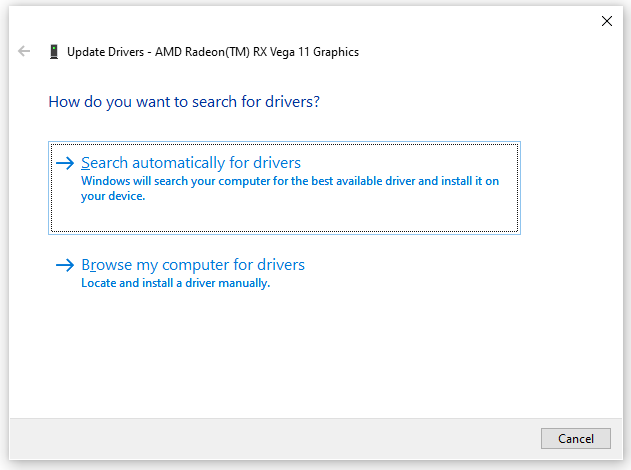
Task: Go back using the back arrow
Action: tap(25, 51)
